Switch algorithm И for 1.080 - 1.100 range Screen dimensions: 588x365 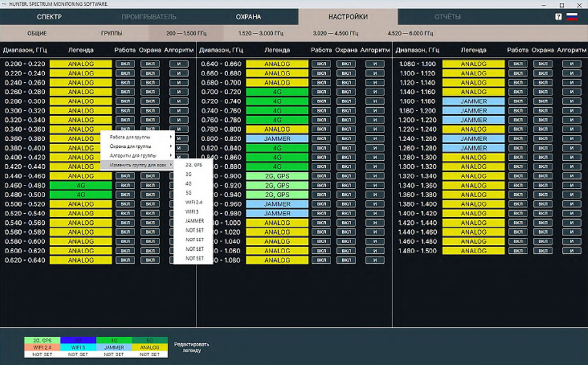[x=571, y=64]
